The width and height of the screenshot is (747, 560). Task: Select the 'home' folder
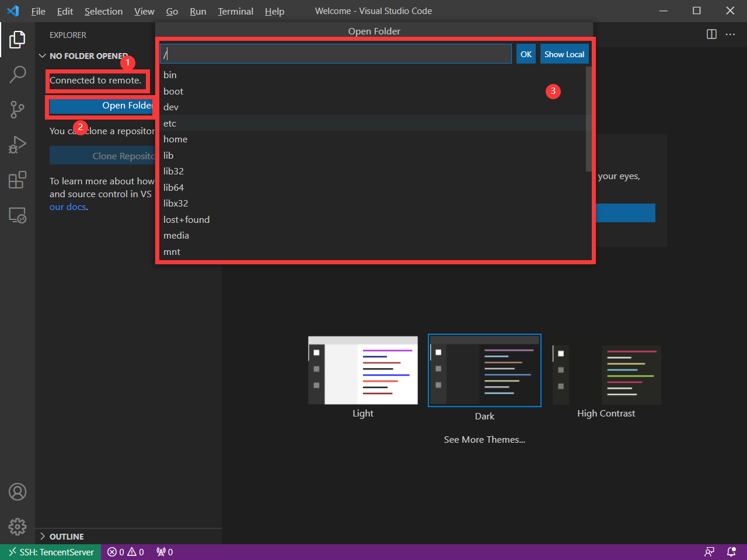coord(373,139)
